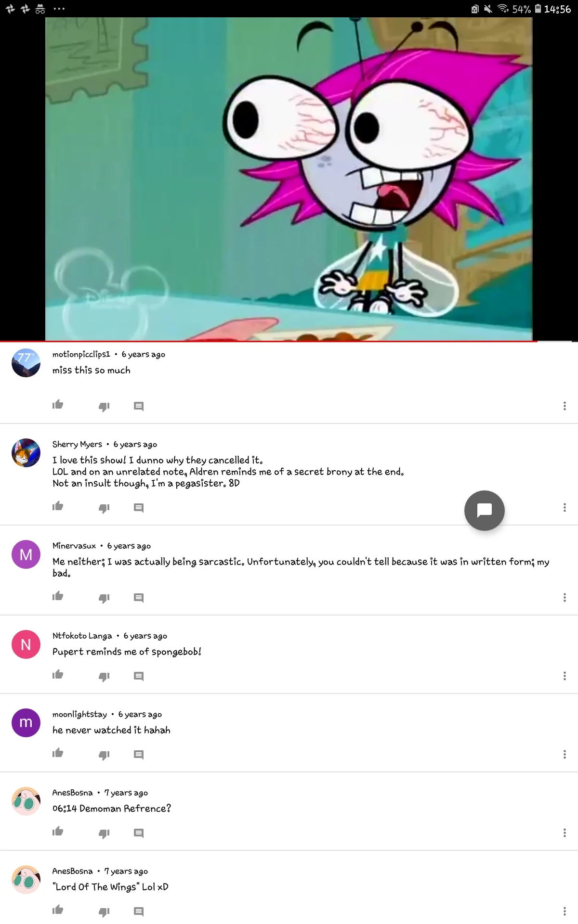Like the 'Lord Of The Wings' comment

pos(58,910)
